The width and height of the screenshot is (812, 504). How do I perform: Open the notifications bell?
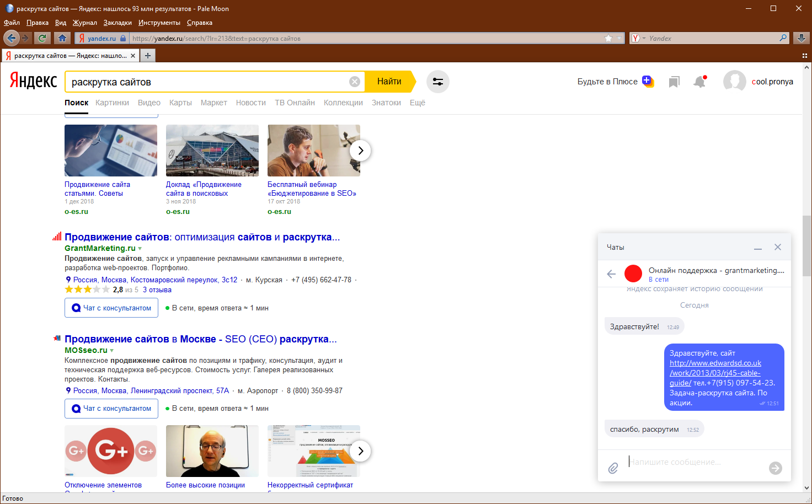coord(700,82)
